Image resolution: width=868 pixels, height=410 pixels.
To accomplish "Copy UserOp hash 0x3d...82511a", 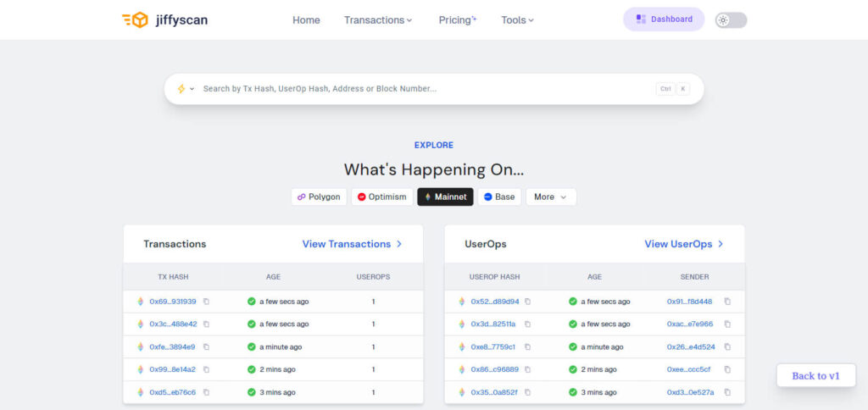I will coord(527,324).
